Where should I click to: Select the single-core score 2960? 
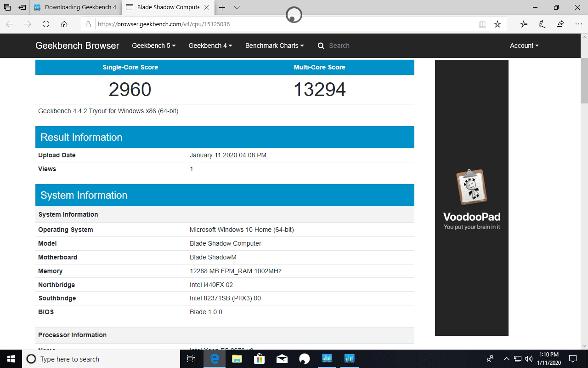point(130,89)
